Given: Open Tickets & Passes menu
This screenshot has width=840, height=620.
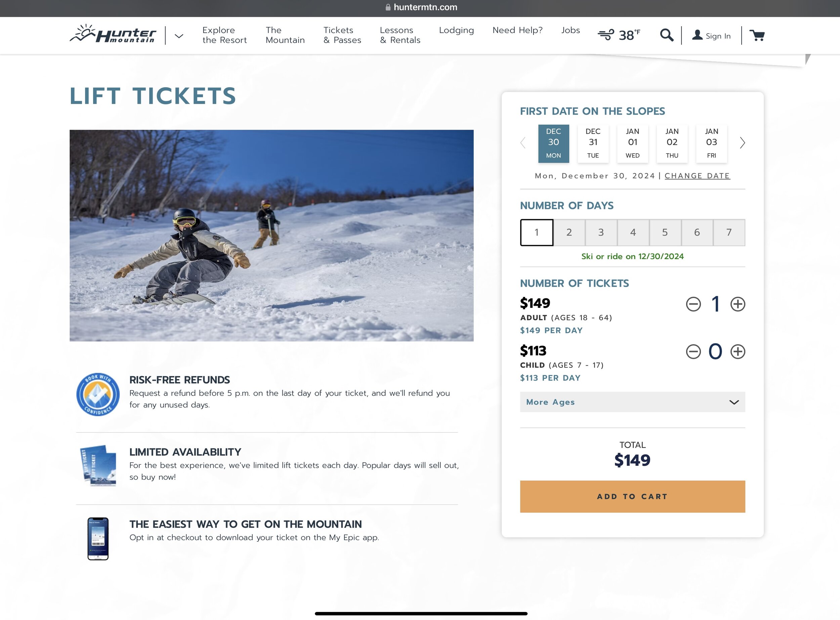Looking at the screenshot, I should 342,35.
